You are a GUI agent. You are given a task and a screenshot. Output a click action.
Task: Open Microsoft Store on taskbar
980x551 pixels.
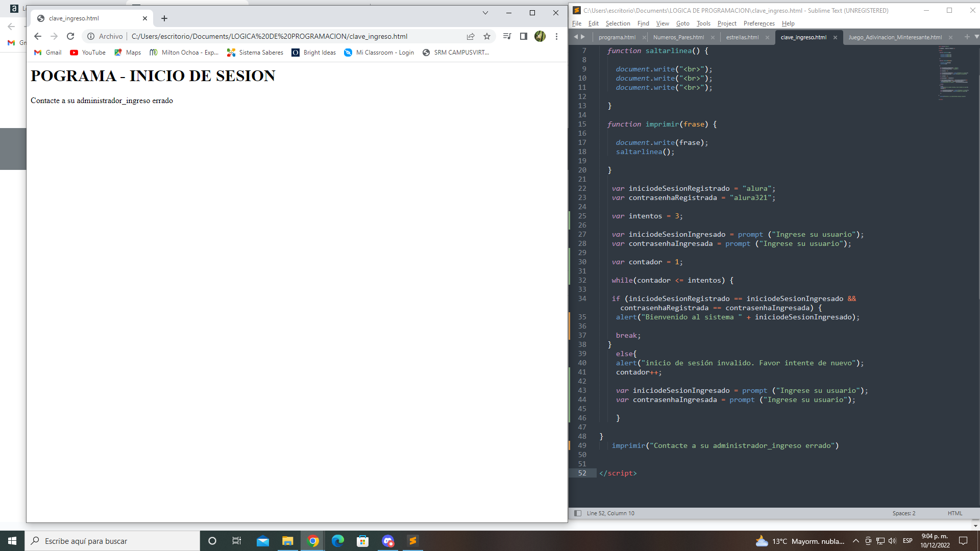tap(363, 541)
